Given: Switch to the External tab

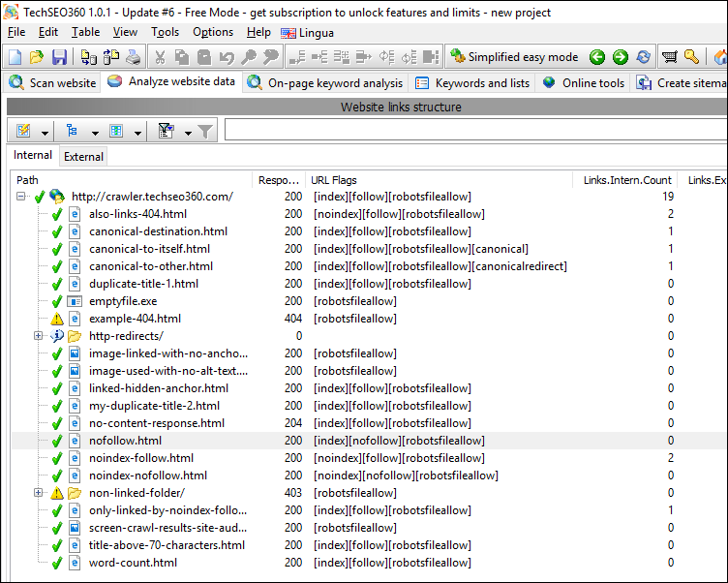Looking at the screenshot, I should [x=83, y=156].
